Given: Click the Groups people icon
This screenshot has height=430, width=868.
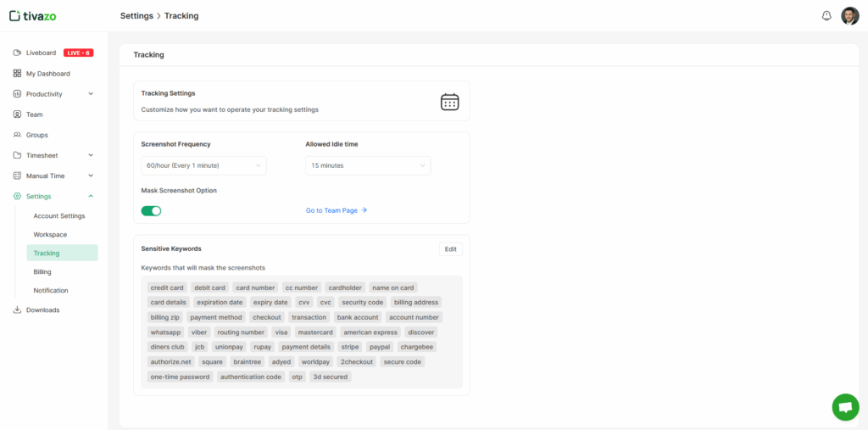Looking at the screenshot, I should point(17,135).
